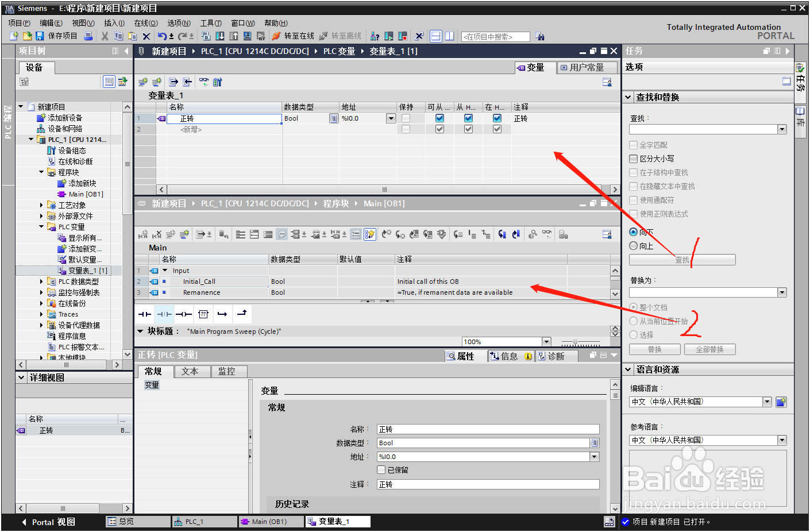The image size is (810, 532).
Task: Open the 在线(O) menu
Action: [x=146, y=23]
